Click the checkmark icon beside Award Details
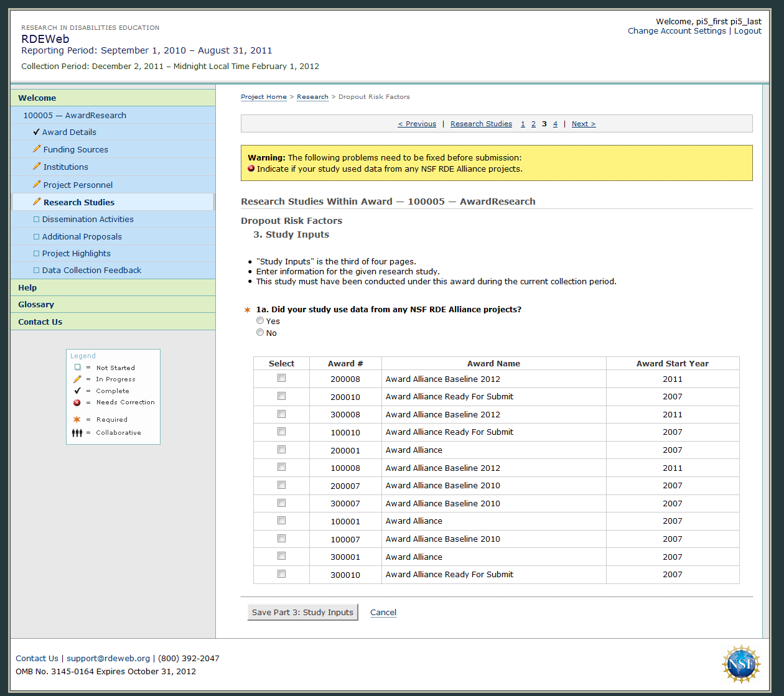Image resolution: width=784 pixels, height=696 pixels. (37, 132)
